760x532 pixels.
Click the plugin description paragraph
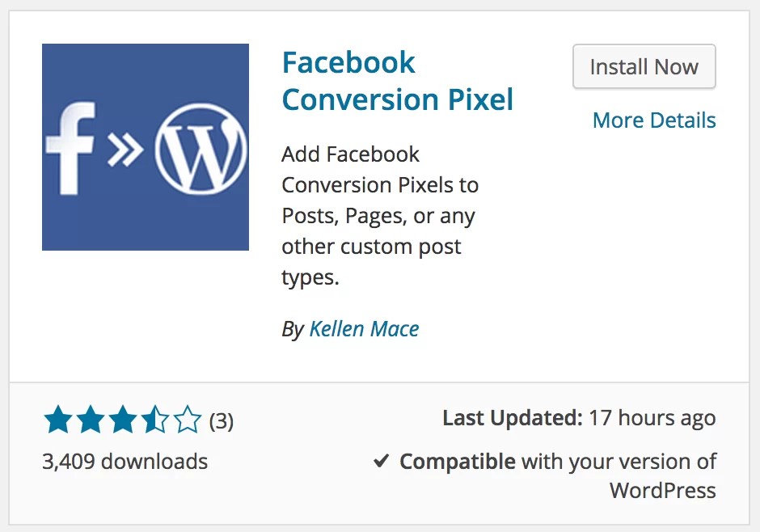(x=380, y=216)
